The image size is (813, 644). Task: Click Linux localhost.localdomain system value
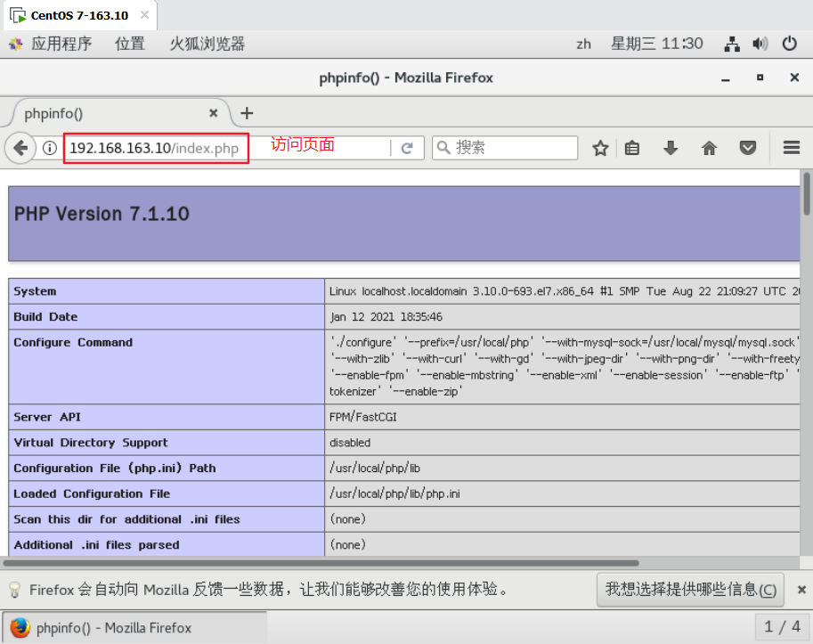pos(564,291)
